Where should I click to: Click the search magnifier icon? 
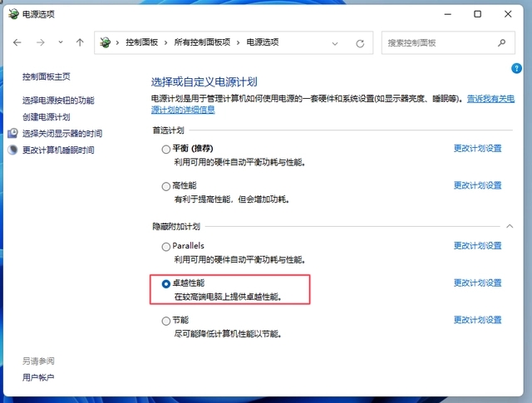click(x=502, y=42)
